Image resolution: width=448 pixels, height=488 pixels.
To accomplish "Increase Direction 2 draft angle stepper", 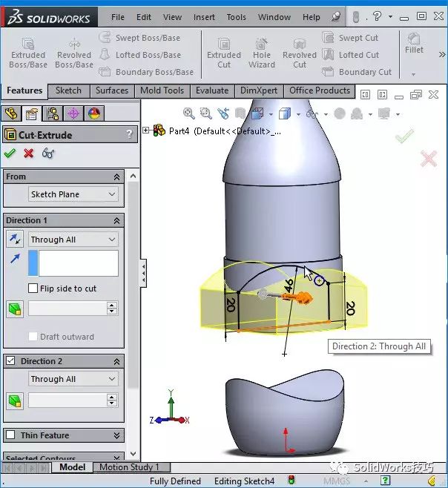I will click(112, 397).
